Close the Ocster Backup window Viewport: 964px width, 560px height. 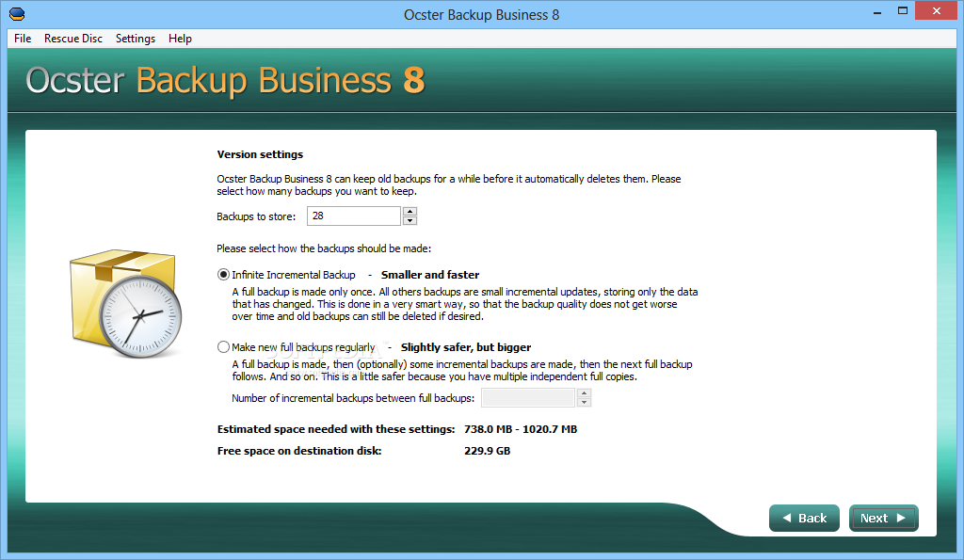[937, 11]
